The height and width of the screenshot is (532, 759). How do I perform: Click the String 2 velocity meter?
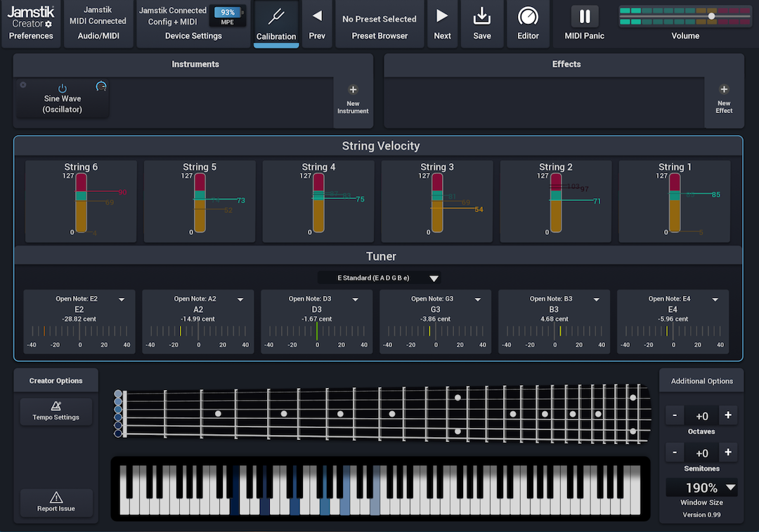(x=556, y=203)
